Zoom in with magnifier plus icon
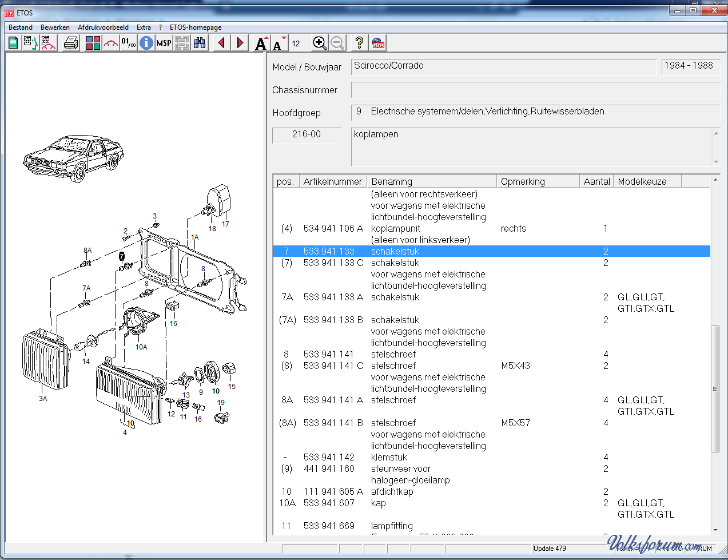This screenshot has width=728, height=560. 320,43
